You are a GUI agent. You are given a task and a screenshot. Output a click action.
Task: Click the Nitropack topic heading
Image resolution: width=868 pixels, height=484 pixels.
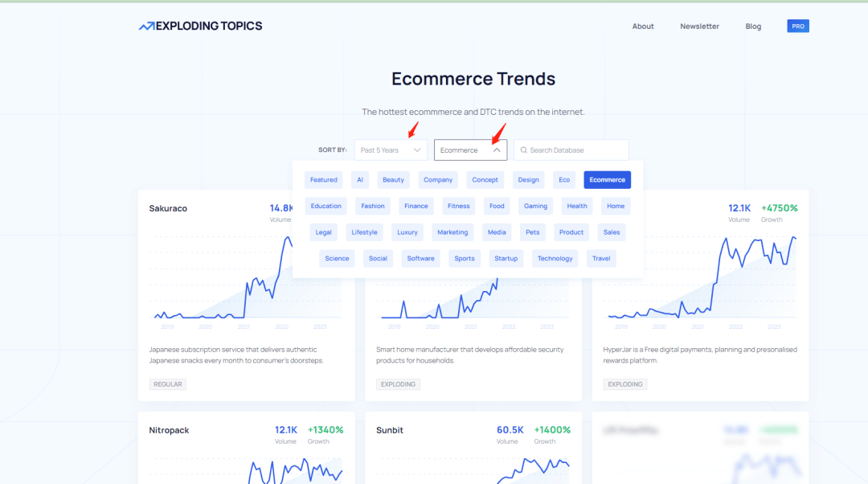click(169, 430)
